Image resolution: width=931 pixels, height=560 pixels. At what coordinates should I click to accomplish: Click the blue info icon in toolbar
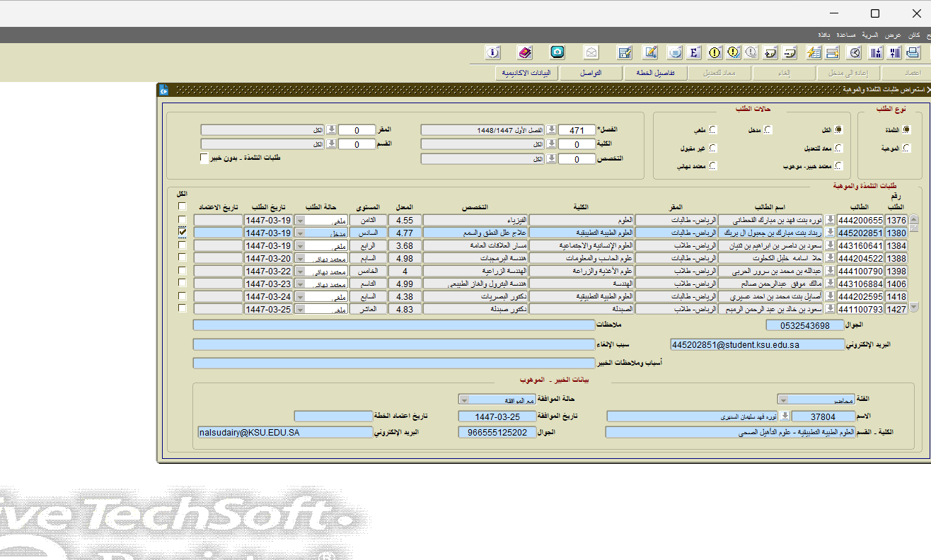[x=494, y=52]
